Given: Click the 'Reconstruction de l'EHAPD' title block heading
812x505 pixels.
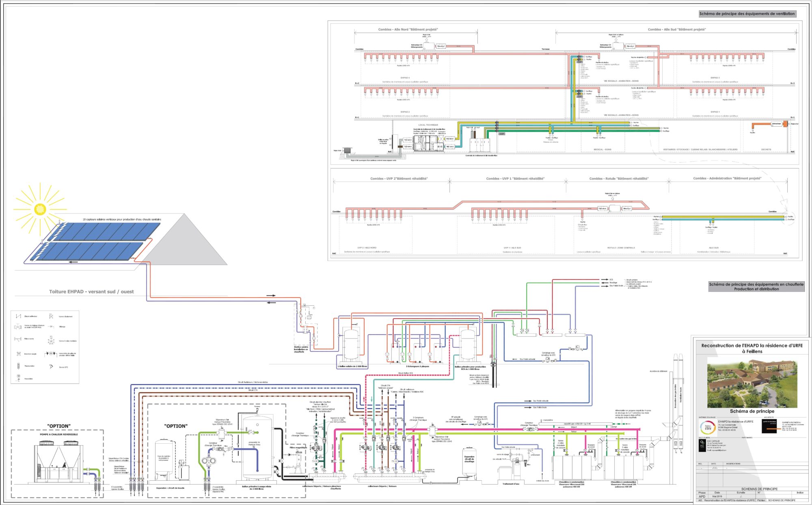Looking at the screenshot, I should click(x=752, y=348).
